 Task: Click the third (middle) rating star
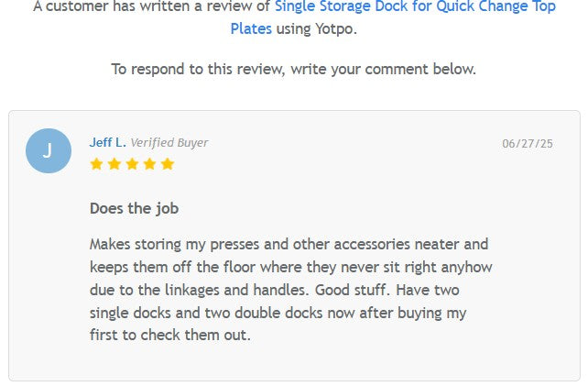click(132, 164)
